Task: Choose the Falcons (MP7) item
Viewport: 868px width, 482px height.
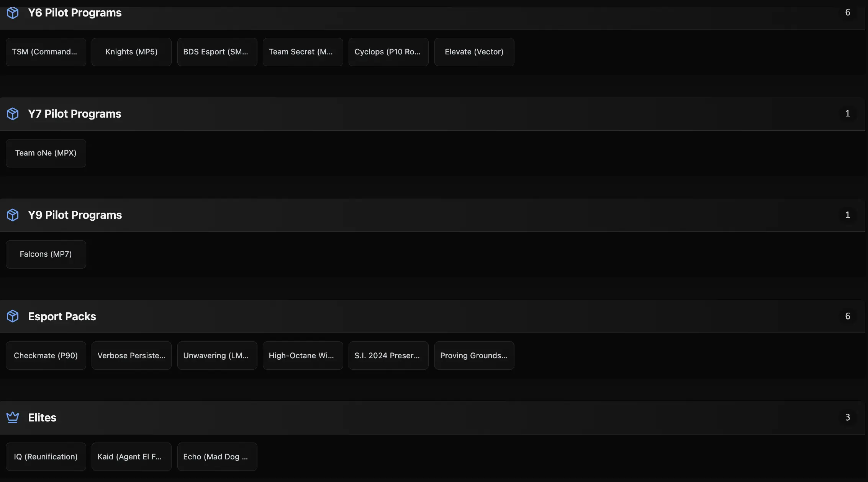Action: 46,254
